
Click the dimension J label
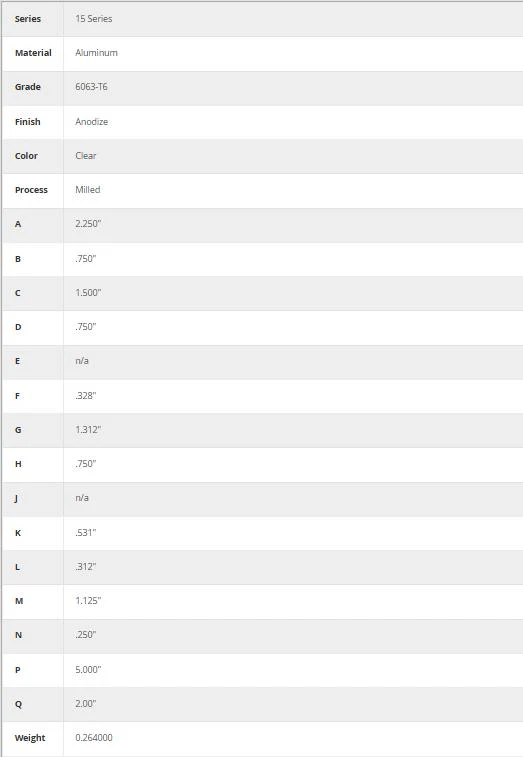tap(17, 498)
